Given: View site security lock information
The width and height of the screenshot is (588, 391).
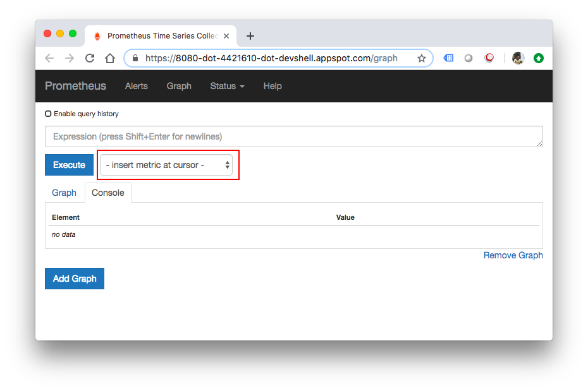Looking at the screenshot, I should point(135,58).
